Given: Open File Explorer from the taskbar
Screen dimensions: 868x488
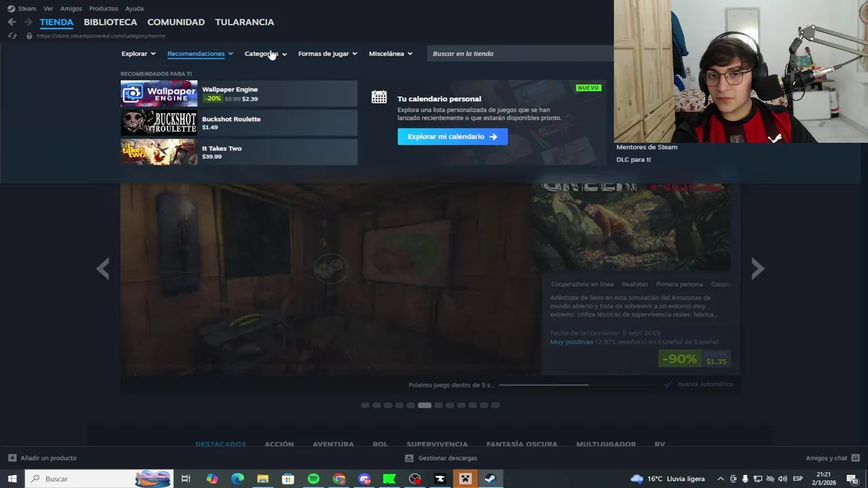Looking at the screenshot, I should pyautogui.click(x=262, y=479).
